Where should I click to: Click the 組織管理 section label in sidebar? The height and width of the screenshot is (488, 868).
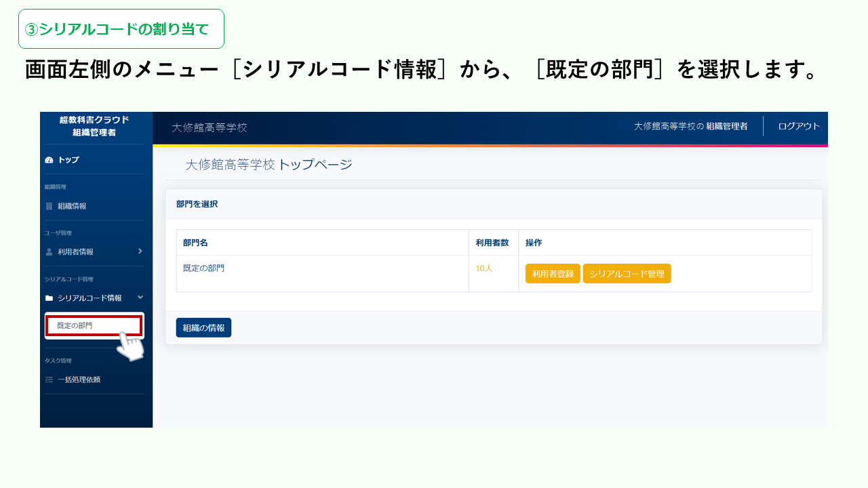(56, 187)
